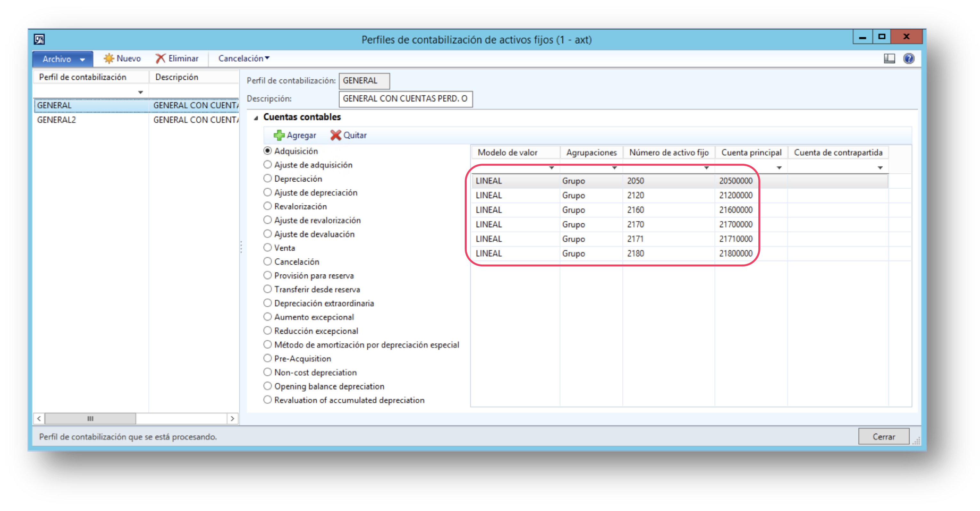
Task: Sort by the Modelo de valor column header
Action: (516, 153)
